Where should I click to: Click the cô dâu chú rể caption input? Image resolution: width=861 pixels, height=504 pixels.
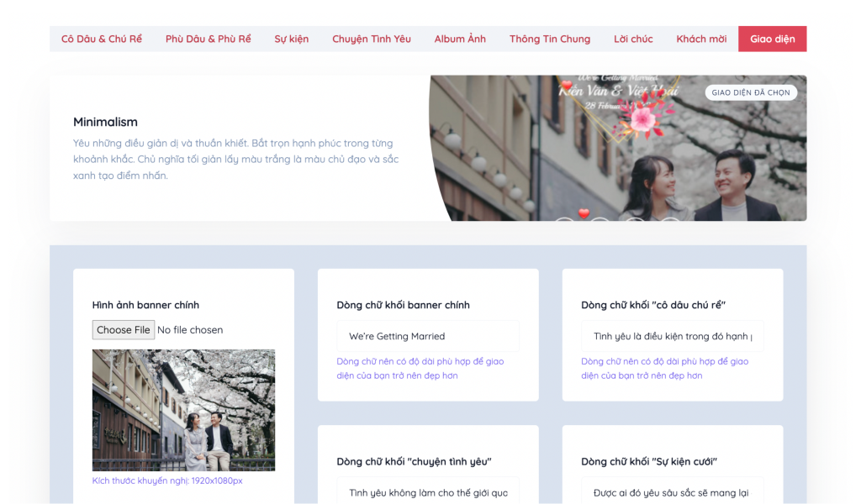(672, 335)
